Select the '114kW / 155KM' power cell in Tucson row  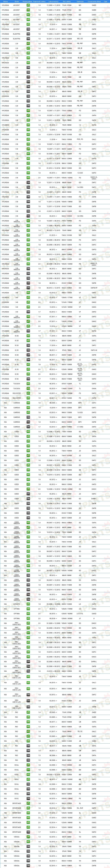pyautogui.click(x=67, y=388)
